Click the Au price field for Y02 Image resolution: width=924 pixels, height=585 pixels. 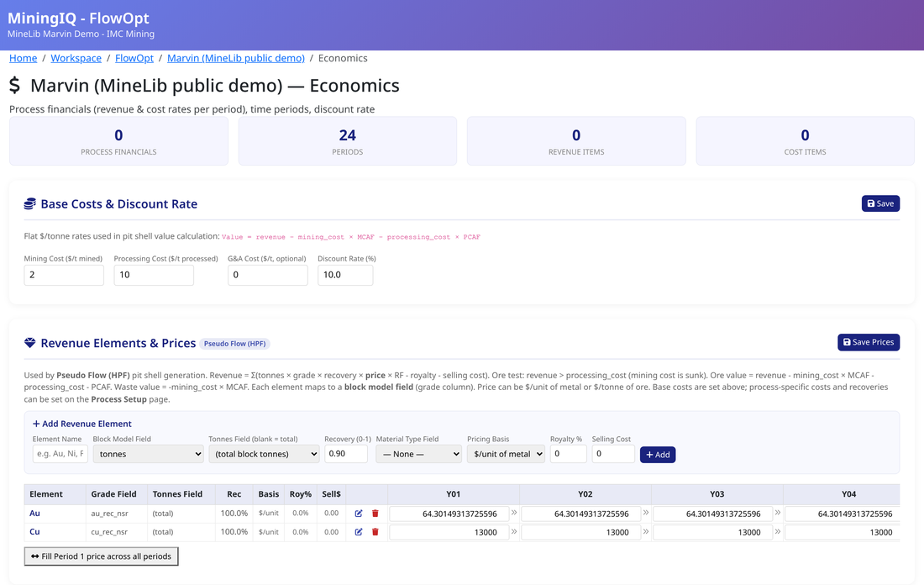pyautogui.click(x=581, y=514)
